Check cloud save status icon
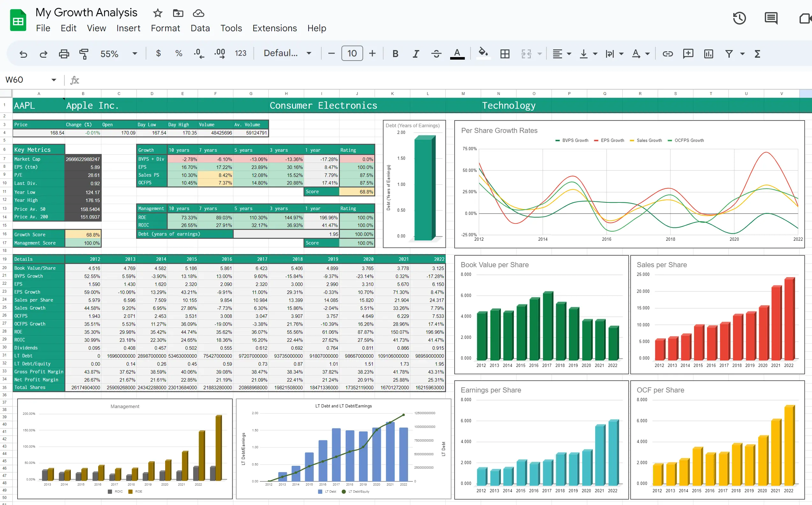812x505 pixels. coord(198,13)
